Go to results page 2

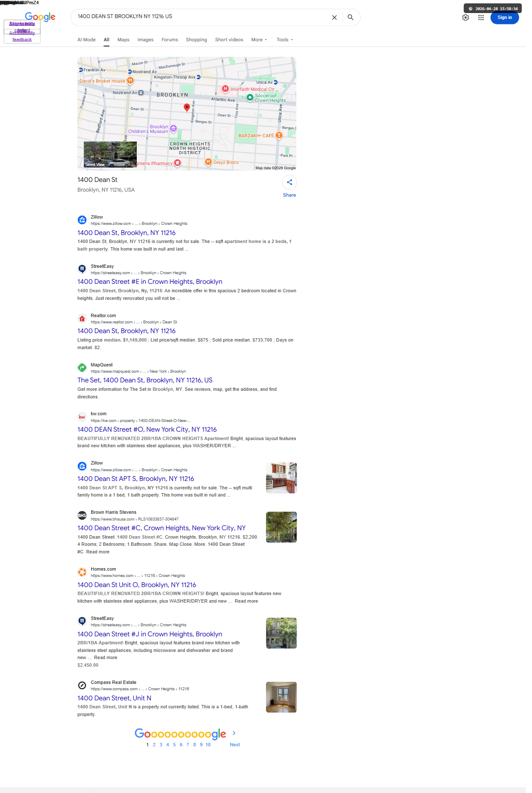154,745
